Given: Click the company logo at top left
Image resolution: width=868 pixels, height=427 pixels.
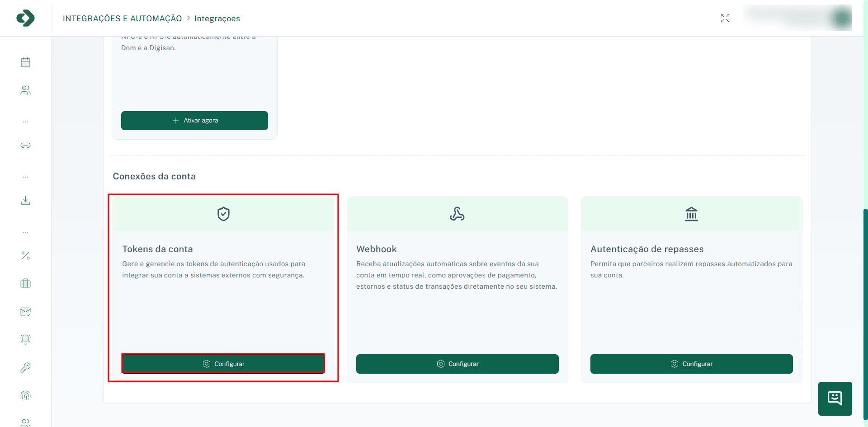Looking at the screenshot, I should pos(25,18).
